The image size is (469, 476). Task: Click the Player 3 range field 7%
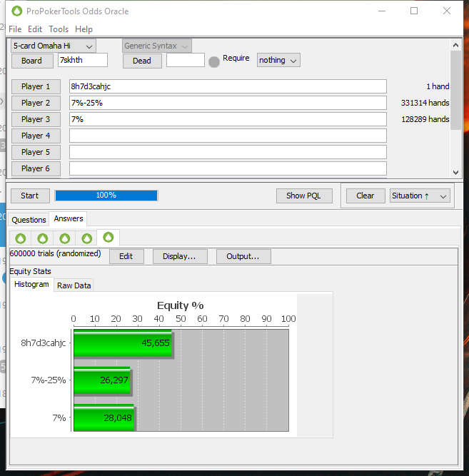[x=228, y=119]
